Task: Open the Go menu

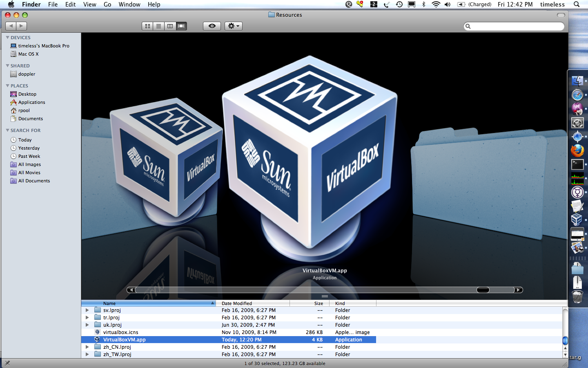Action: (107, 4)
